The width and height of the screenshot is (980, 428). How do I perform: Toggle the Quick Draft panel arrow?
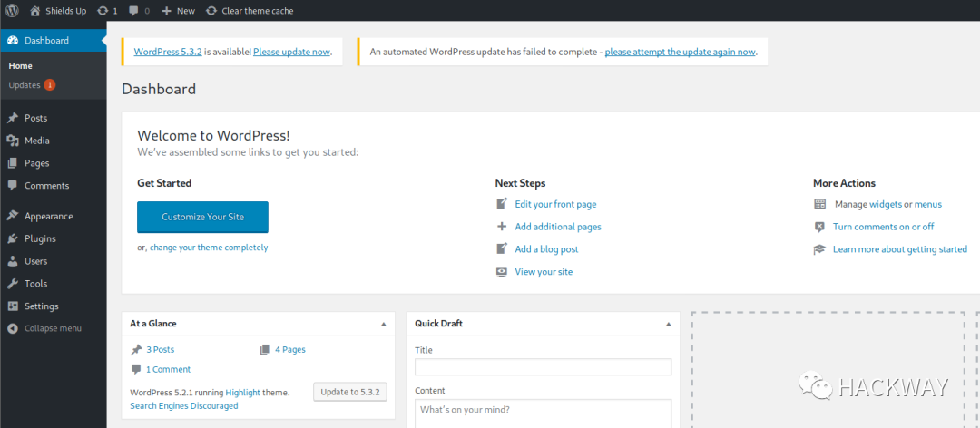tap(669, 324)
